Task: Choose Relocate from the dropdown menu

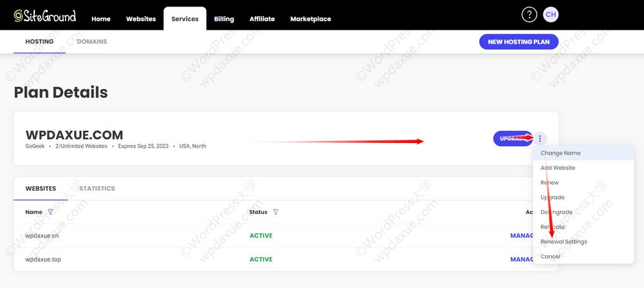Action: pos(583,227)
